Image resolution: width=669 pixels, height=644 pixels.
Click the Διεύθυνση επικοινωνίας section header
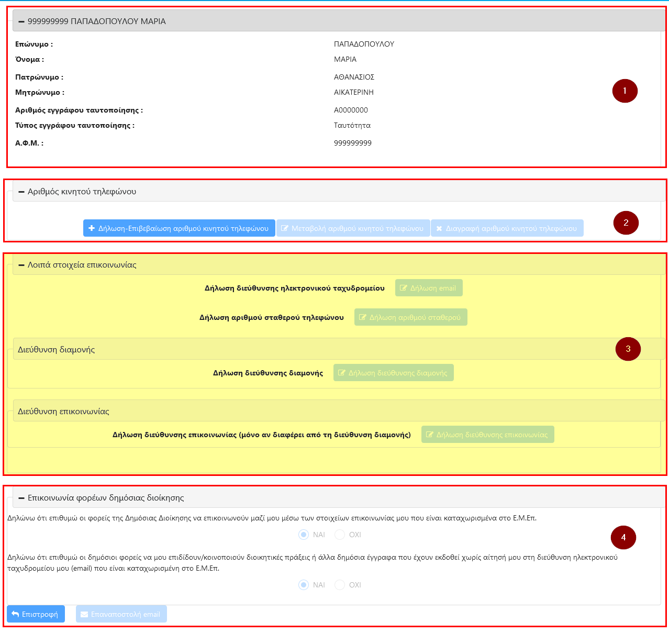tap(63, 411)
